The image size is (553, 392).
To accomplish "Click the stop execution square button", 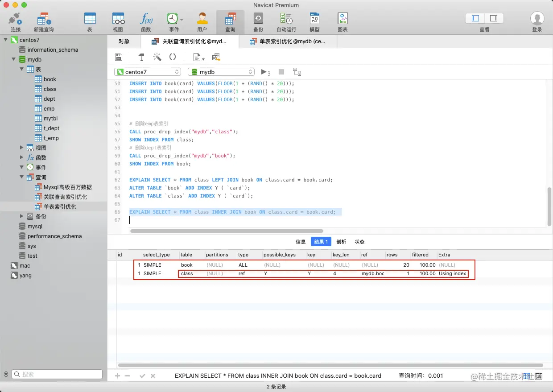I will click(x=281, y=72).
